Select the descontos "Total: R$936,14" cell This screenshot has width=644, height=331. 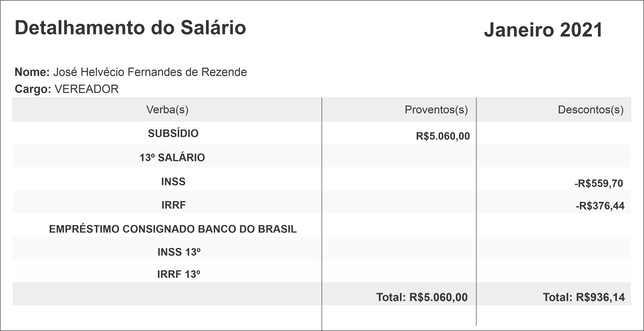pyautogui.click(x=583, y=297)
